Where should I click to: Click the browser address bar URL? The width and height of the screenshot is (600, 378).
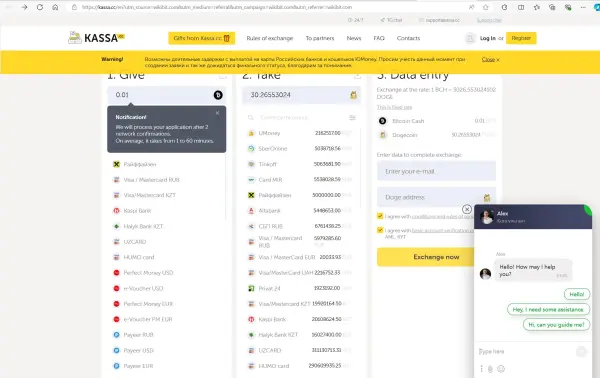217,7
